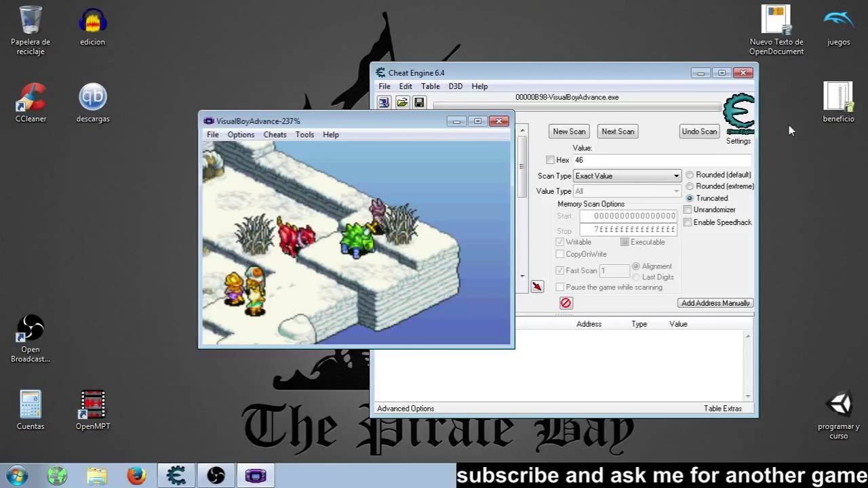The width and height of the screenshot is (868, 488).
Task: Select the juegos Dolphin desktop icon
Action: 839,27
